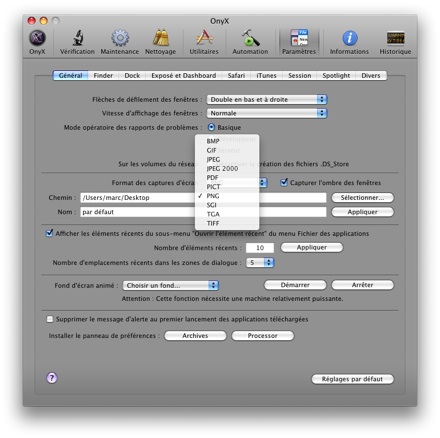Viewport: 440px width, 438px height.
Task: Open Vitesse d'affichage des fenêtres dropdown
Action: 267,113
